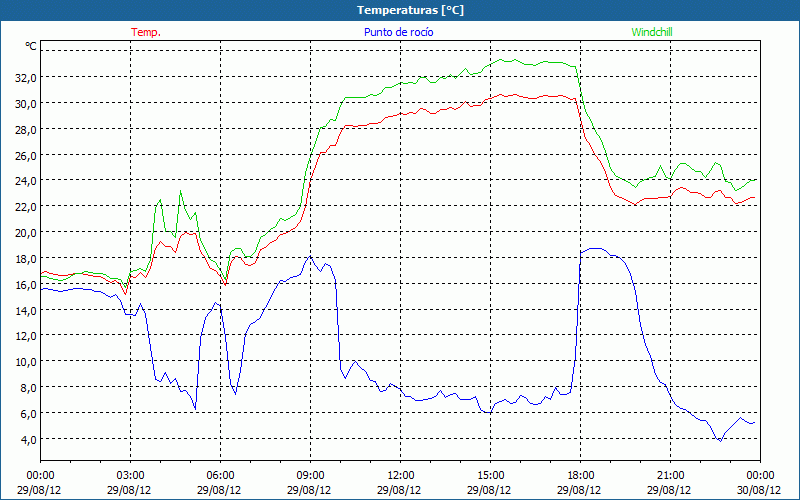Viewport: 800px width, 500px height.
Task: Click the '29/08/12' date under 12:00
Action: [x=399, y=490]
